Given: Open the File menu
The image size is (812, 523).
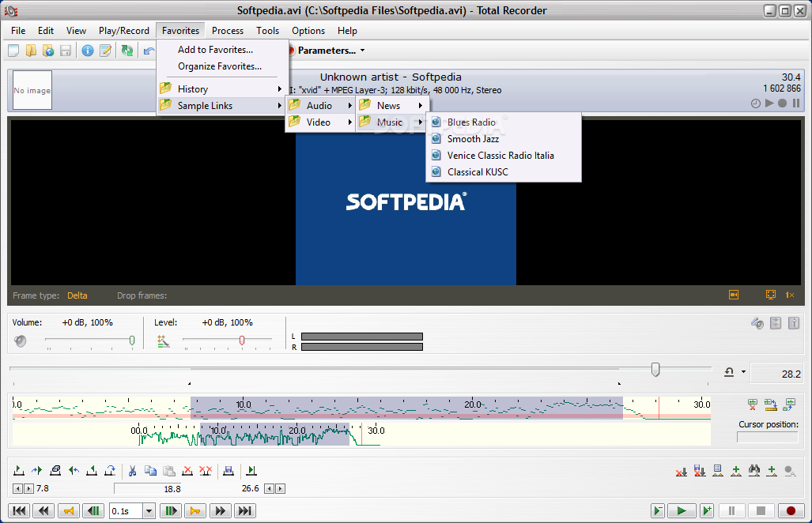Looking at the screenshot, I should pos(18,31).
